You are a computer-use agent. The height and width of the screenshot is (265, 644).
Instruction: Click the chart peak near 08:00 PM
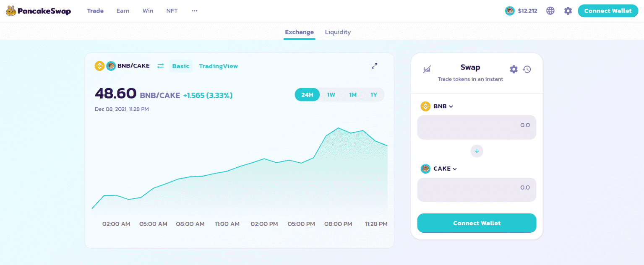338,128
